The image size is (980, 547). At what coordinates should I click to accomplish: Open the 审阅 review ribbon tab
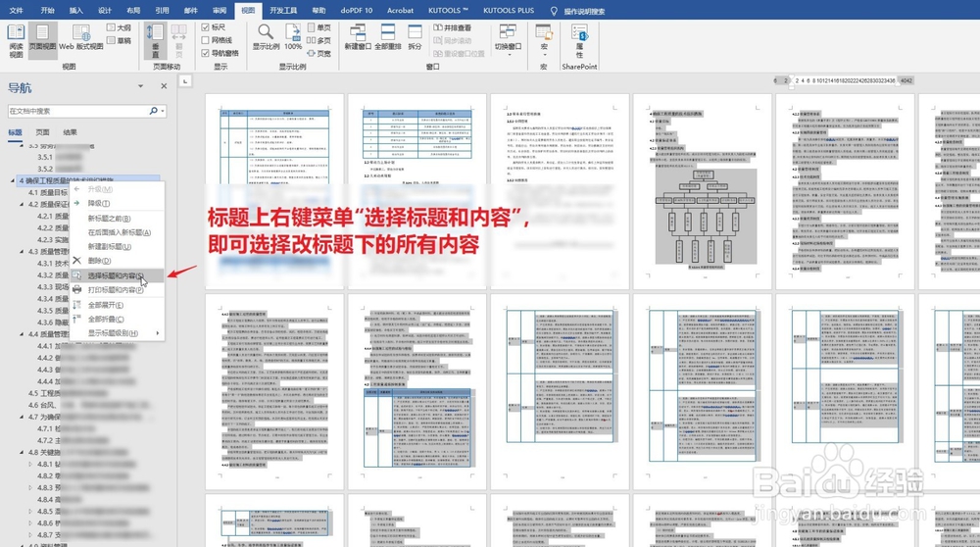(220, 11)
